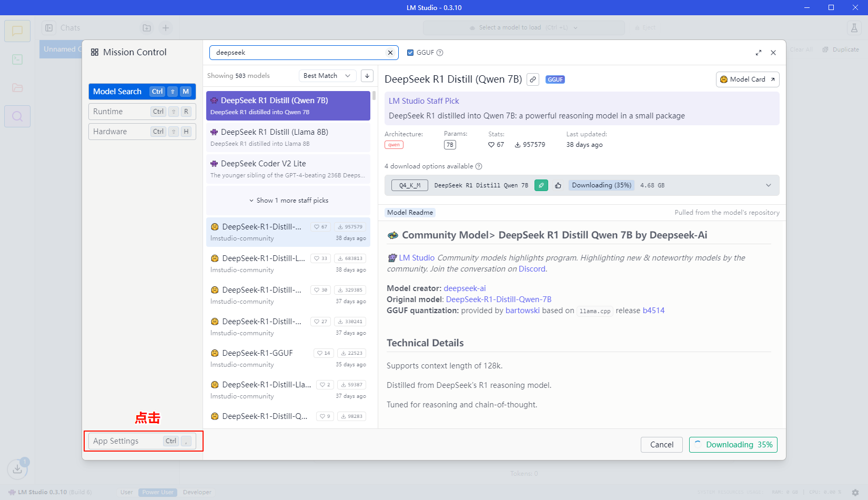This screenshot has height=500, width=868.
Task: Open the My Models folder sidebar icon
Action: [x=17, y=88]
